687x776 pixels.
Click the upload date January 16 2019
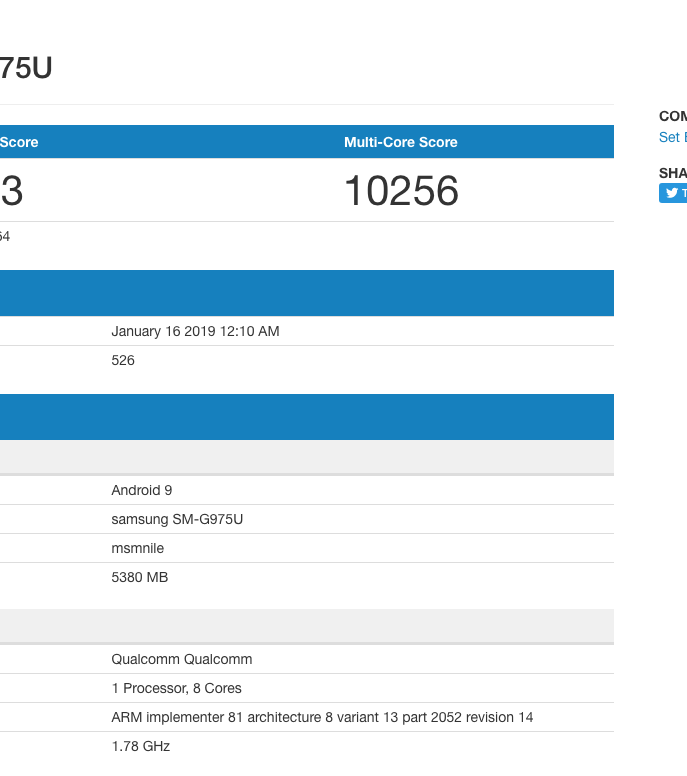pyautogui.click(x=195, y=331)
